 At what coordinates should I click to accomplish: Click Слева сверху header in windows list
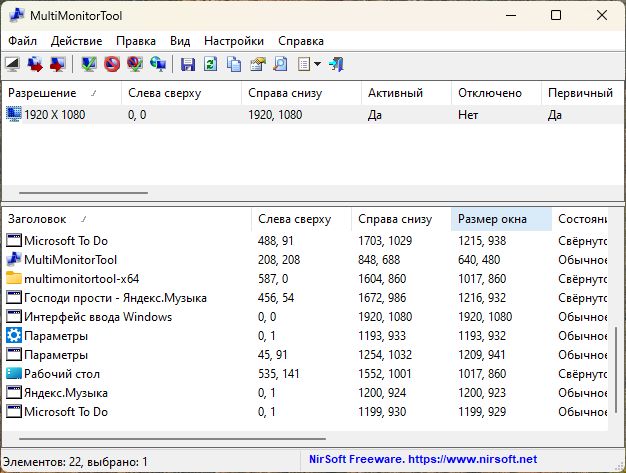[301, 219]
